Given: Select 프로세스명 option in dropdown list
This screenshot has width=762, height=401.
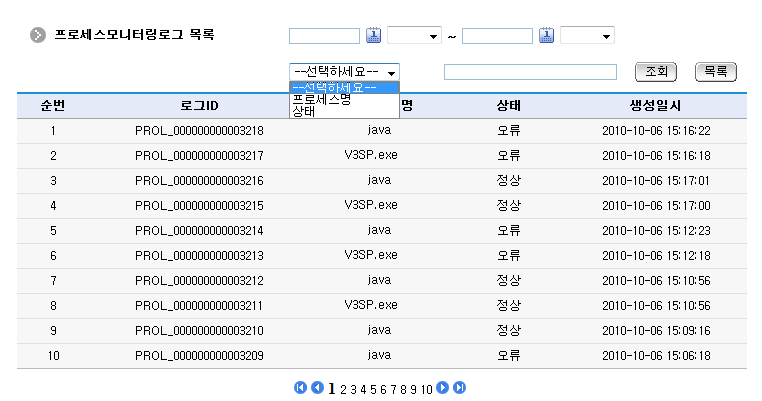Looking at the screenshot, I should point(321,99).
